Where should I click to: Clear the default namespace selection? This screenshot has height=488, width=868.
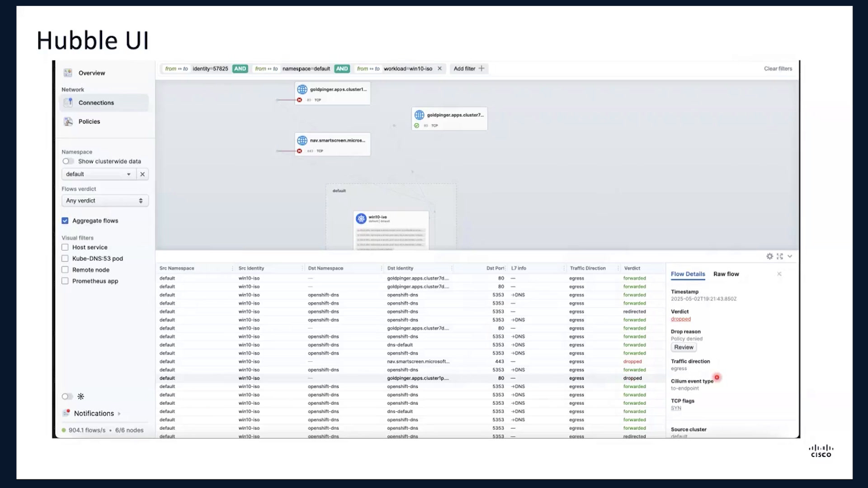(x=142, y=174)
